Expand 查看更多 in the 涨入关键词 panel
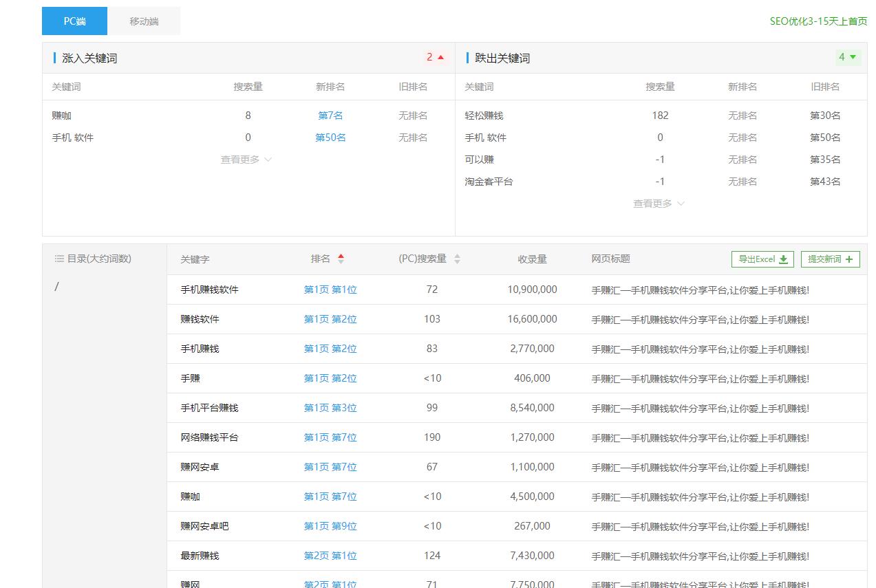876x588 pixels. (241, 159)
